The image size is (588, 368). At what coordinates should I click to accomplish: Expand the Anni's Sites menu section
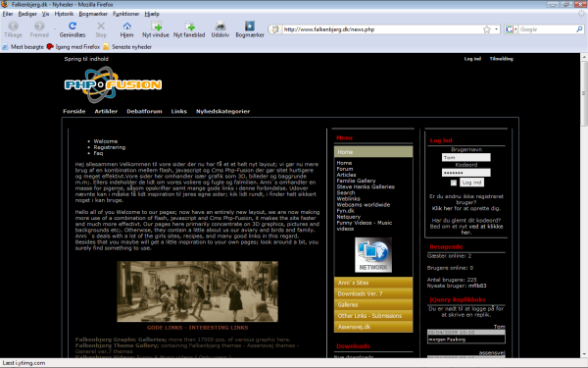pos(373,283)
